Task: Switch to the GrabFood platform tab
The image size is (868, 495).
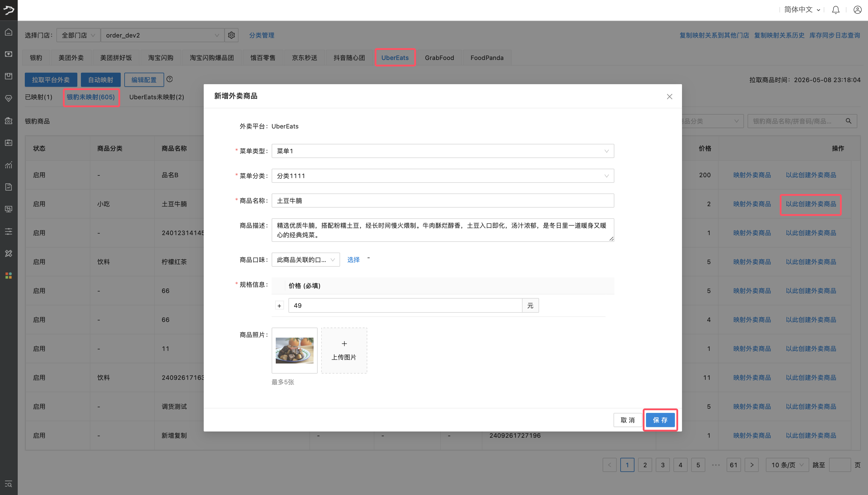Action: click(x=439, y=58)
